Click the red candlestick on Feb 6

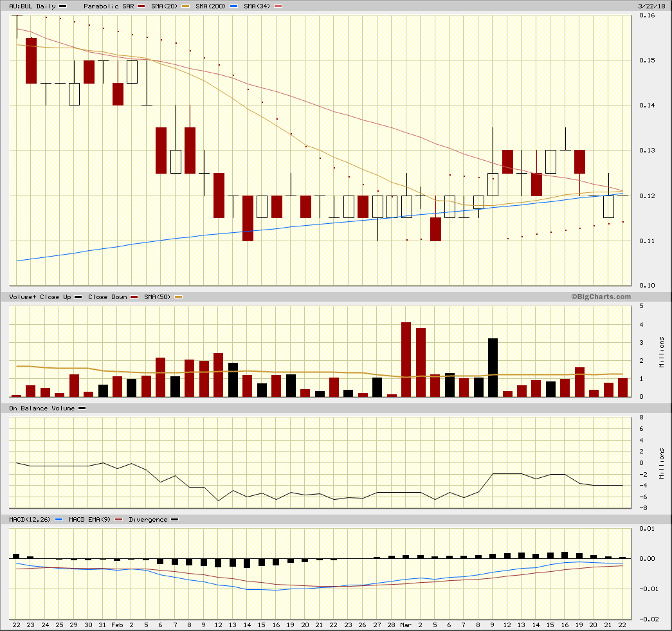pos(161,151)
